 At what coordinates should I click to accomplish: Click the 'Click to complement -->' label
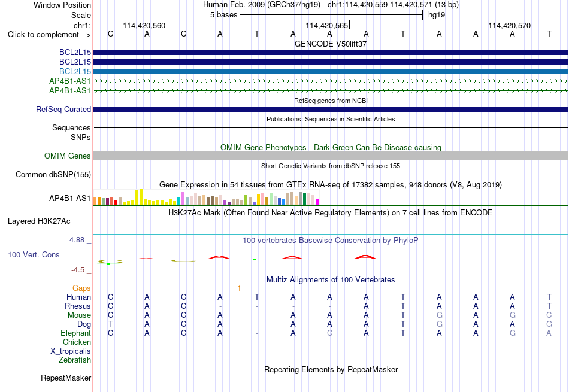(49, 35)
